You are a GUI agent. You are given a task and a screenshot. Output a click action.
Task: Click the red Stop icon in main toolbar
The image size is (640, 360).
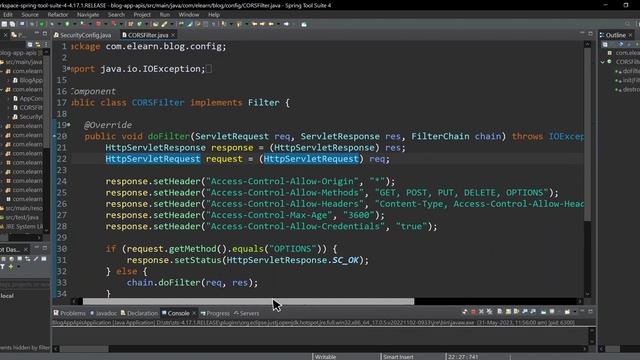98,24
